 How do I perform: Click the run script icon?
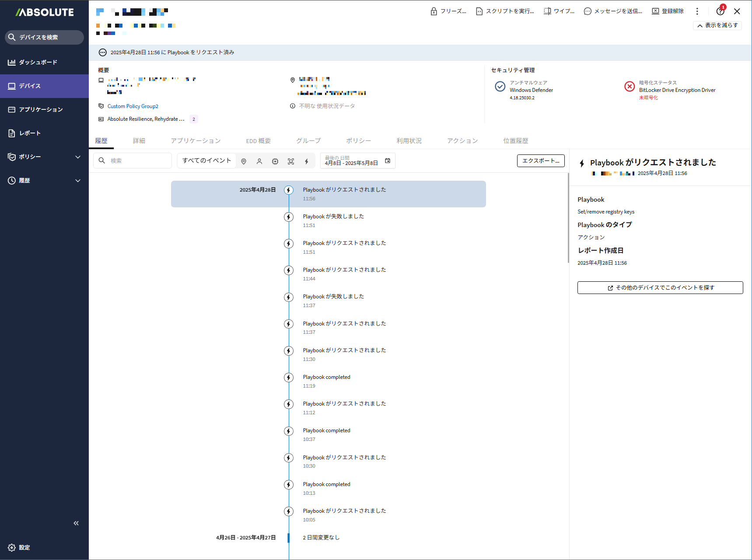(x=479, y=11)
